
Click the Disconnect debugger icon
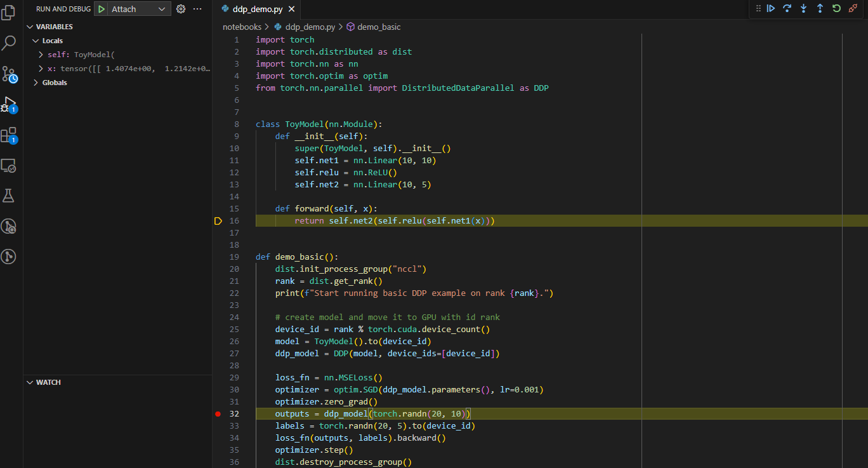tap(853, 8)
